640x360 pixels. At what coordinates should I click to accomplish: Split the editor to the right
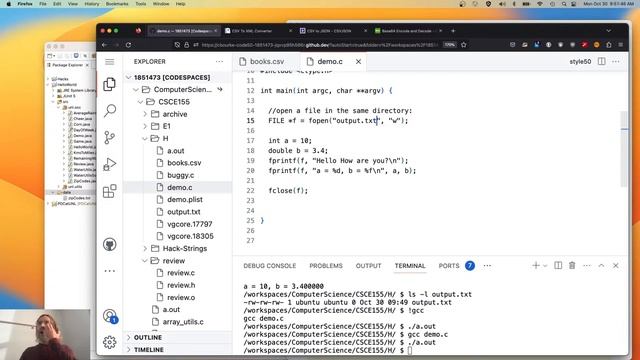pyautogui.click(x=601, y=62)
